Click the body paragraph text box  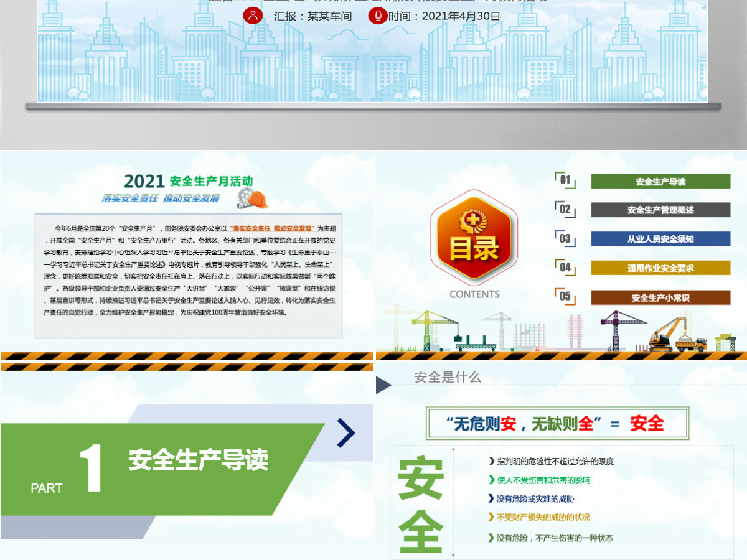[x=189, y=276]
